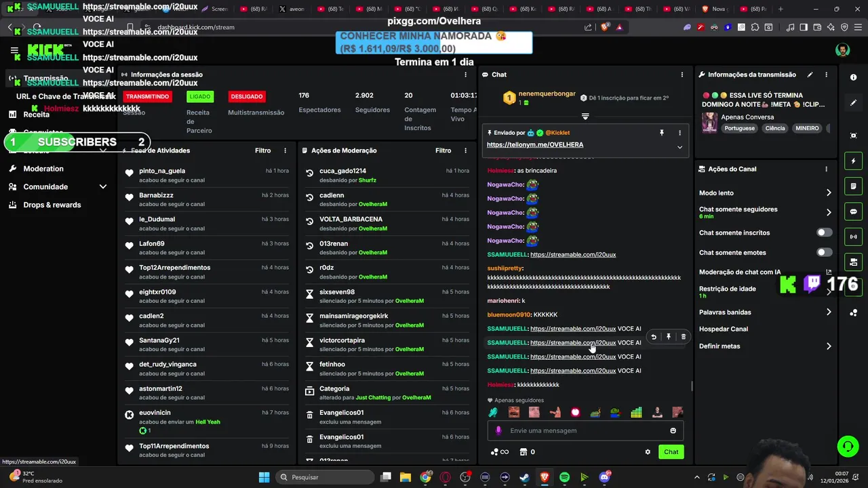Viewport: 868px width, 488px height.
Task: Select Hospedar Canal option
Action: (x=724, y=329)
